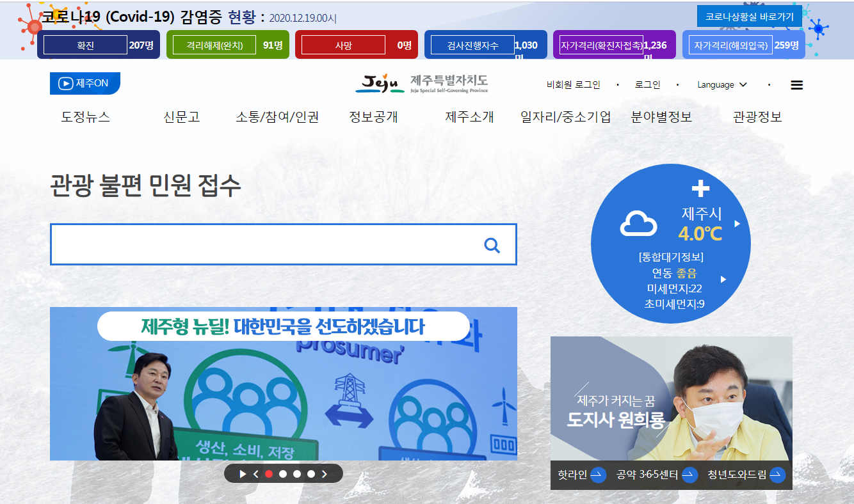The height and width of the screenshot is (504, 854).
Task: Select the fourth slide indicator dot
Action: 311,474
